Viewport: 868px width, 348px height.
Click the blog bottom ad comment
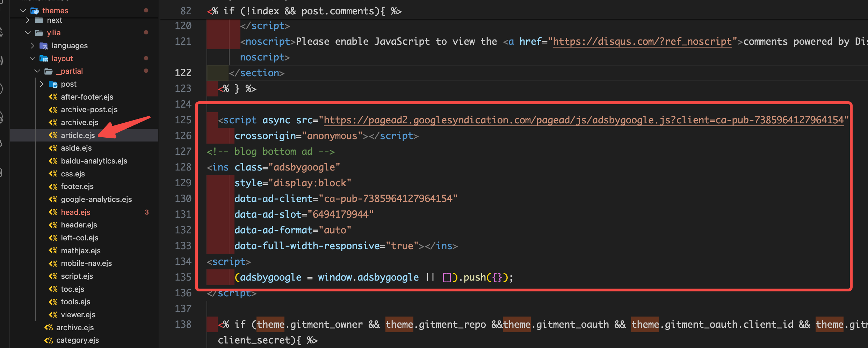click(x=270, y=152)
